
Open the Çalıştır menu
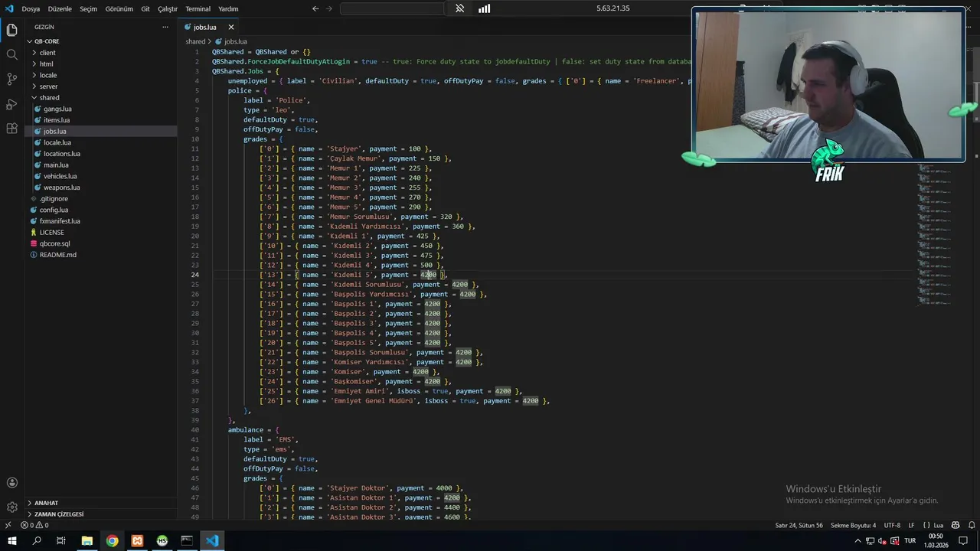point(168,9)
